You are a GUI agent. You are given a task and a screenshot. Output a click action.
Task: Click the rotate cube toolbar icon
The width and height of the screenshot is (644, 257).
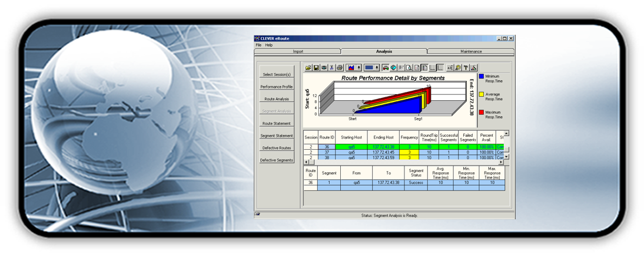[393, 67]
